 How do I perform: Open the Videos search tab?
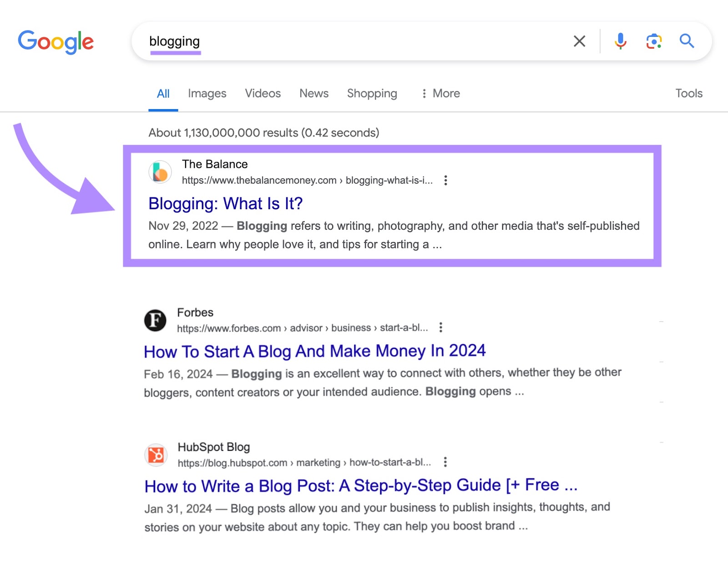(263, 93)
